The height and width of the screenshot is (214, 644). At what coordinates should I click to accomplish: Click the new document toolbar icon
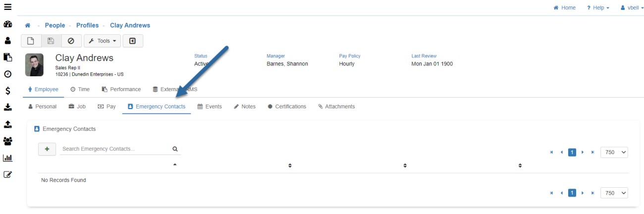tap(31, 41)
